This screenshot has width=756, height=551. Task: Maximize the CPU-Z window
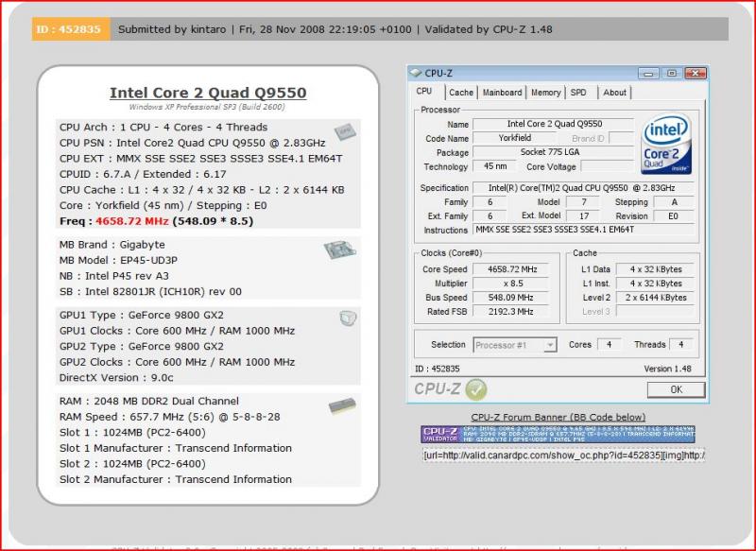[672, 74]
